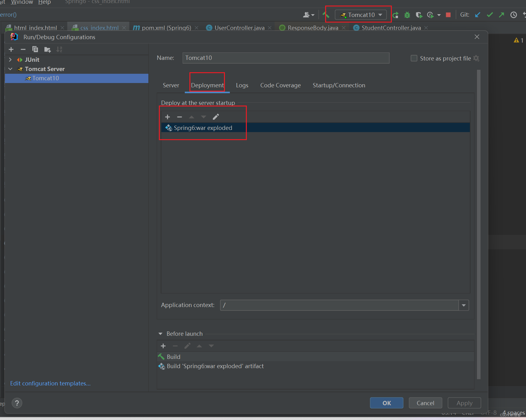Open Edit configuration templates link
The image size is (526, 420).
50,383
